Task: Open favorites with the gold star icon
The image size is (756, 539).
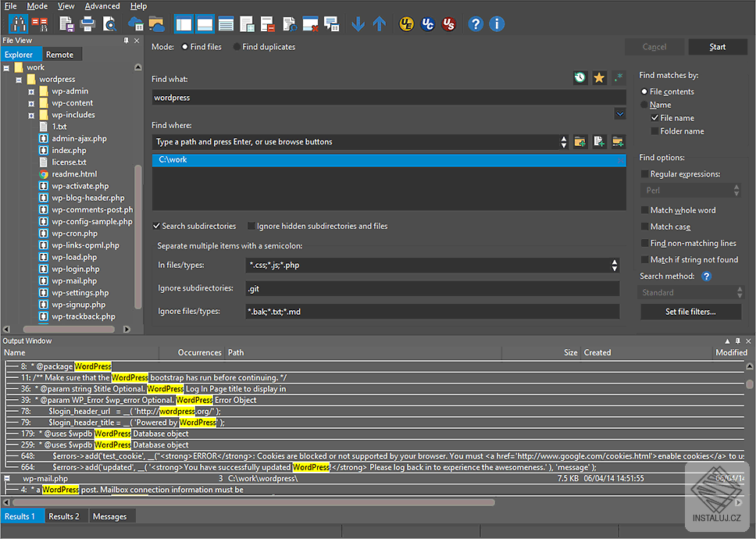Action: pos(599,77)
